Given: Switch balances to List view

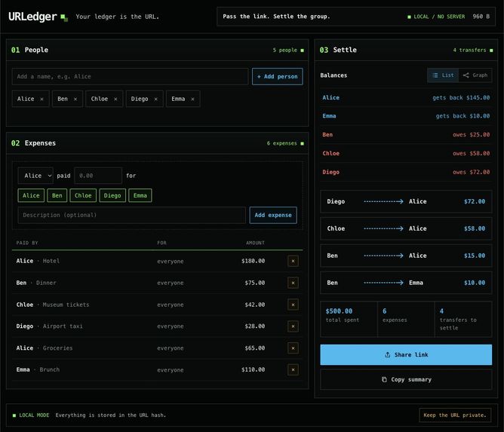Looking at the screenshot, I should point(443,75).
